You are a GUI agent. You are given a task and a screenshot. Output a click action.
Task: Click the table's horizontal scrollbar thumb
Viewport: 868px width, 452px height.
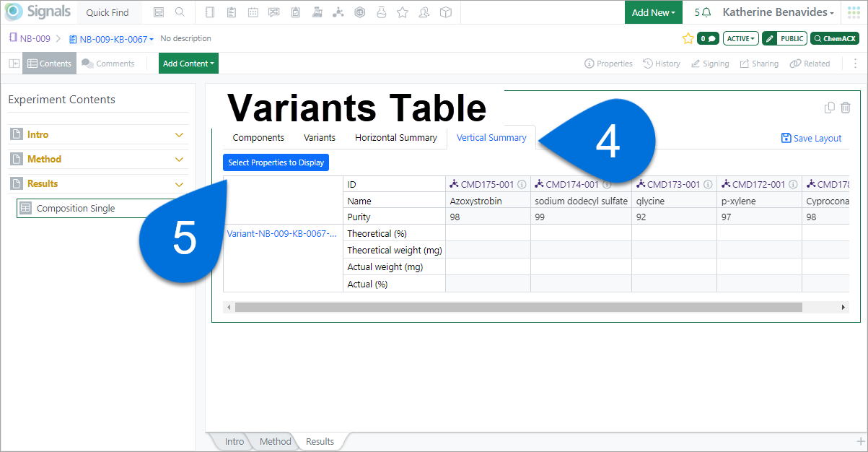(x=518, y=307)
